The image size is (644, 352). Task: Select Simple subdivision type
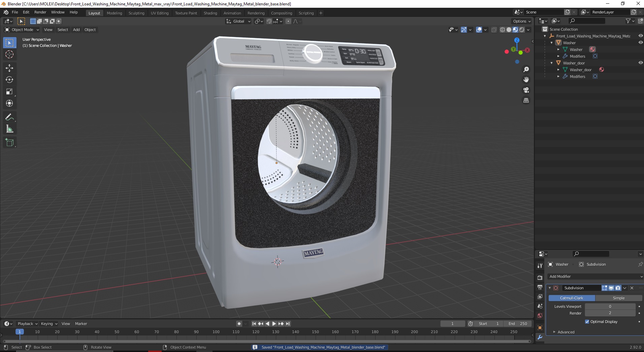pyautogui.click(x=619, y=298)
